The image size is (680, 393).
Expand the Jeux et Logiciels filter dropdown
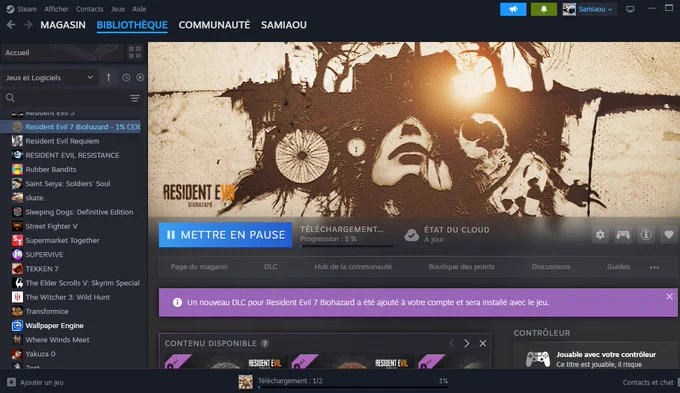tap(49, 78)
